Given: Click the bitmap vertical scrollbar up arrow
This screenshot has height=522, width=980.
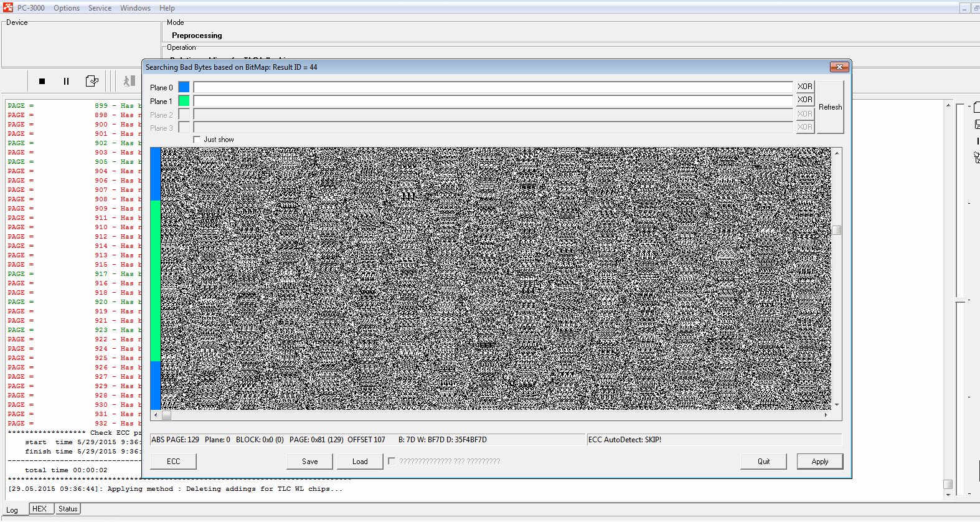Looking at the screenshot, I should [x=837, y=153].
